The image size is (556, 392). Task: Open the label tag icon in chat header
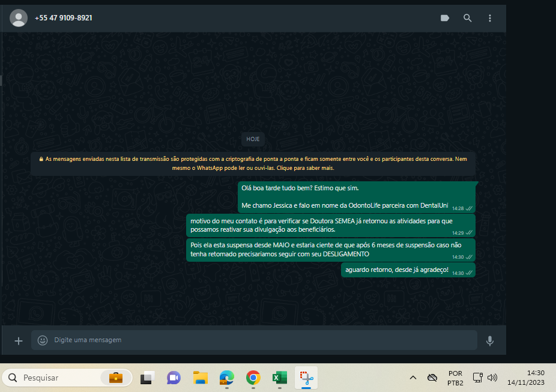(x=445, y=18)
